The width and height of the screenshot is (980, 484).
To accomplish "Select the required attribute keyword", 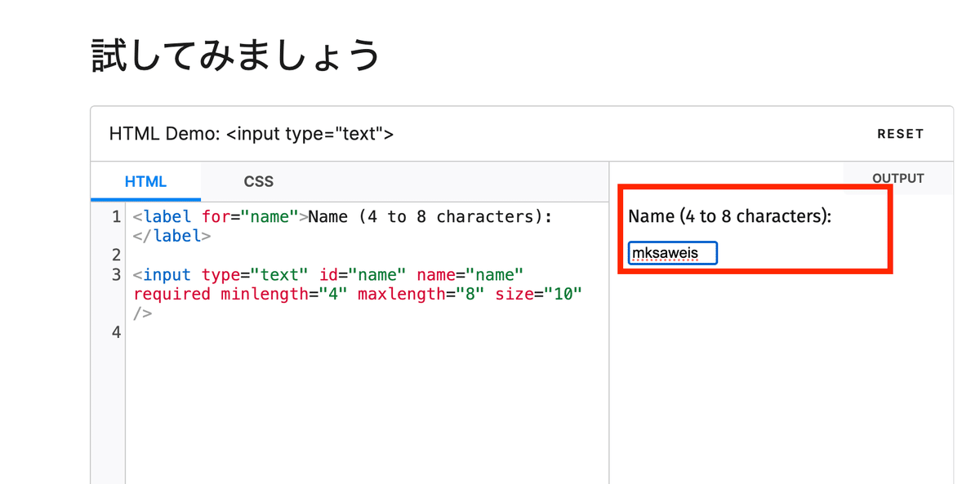I will pos(171,294).
